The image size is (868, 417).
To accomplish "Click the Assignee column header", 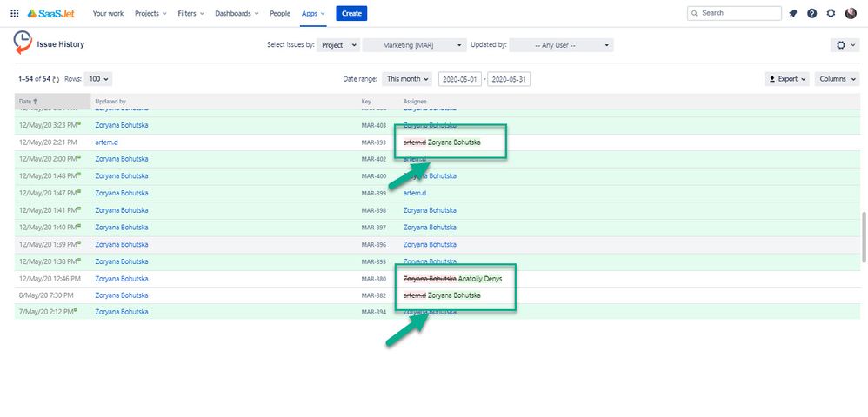I will [x=415, y=101].
